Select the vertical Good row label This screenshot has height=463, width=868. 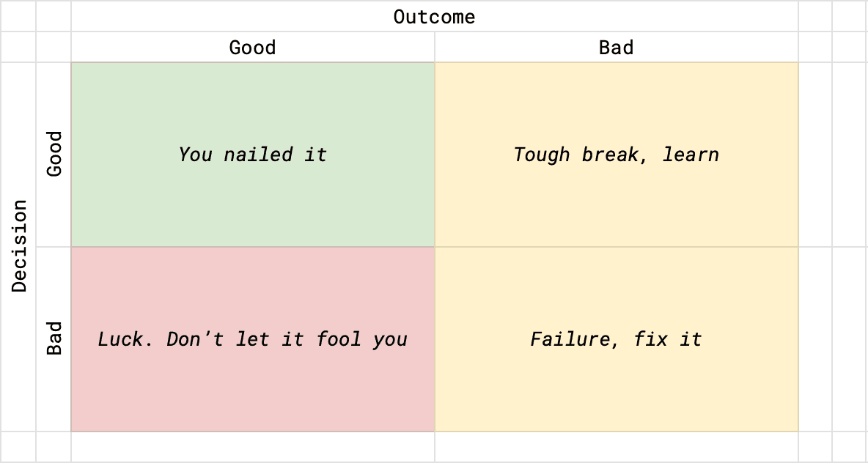coord(54,154)
